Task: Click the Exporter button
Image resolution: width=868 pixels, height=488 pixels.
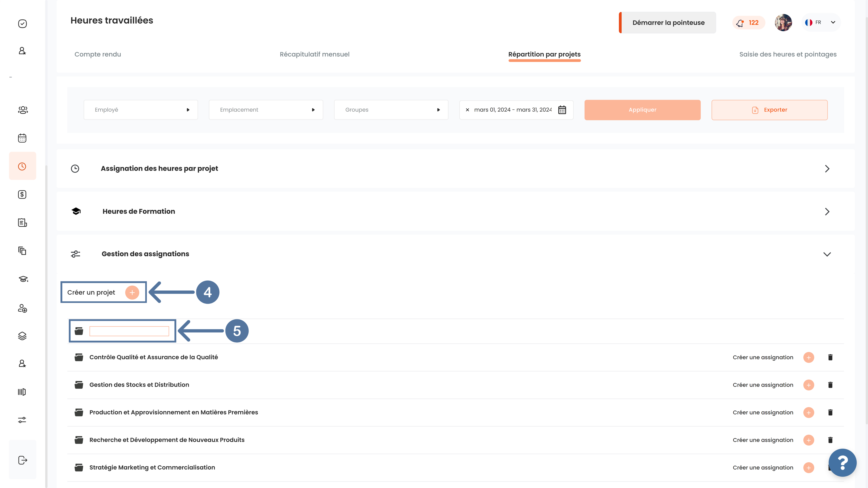Action: click(769, 110)
